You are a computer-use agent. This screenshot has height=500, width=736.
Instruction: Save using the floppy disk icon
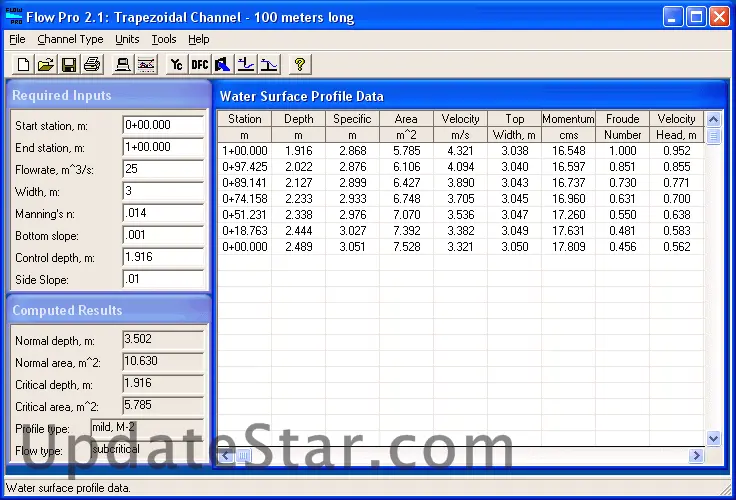pyautogui.click(x=69, y=65)
